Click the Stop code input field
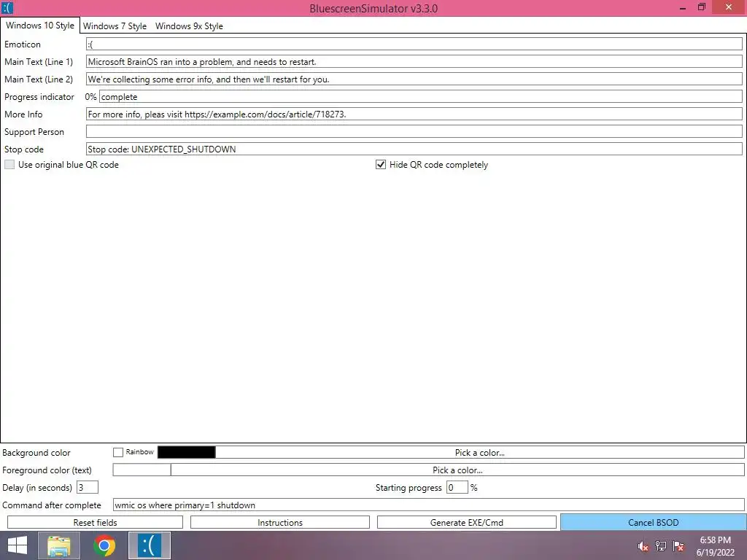The width and height of the screenshot is (747, 560). point(414,149)
